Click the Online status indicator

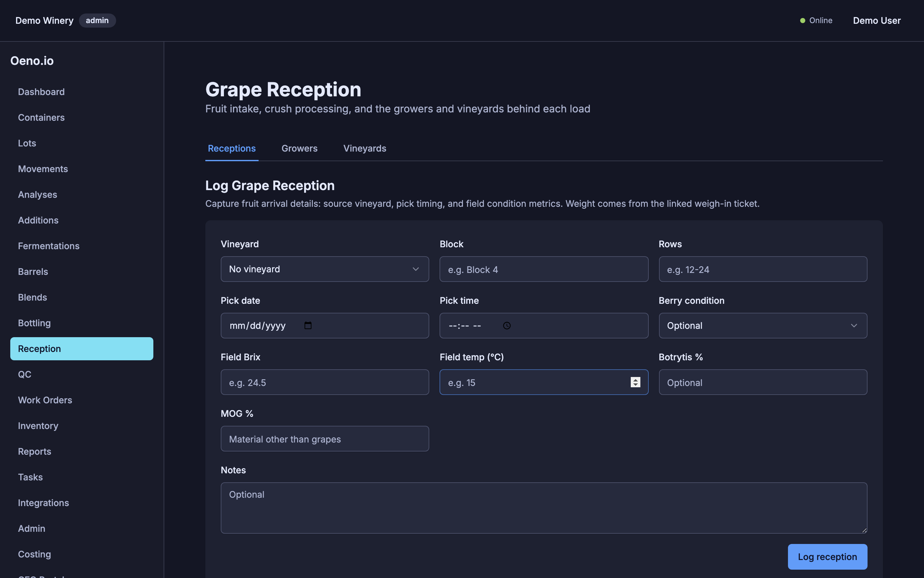coord(816,21)
